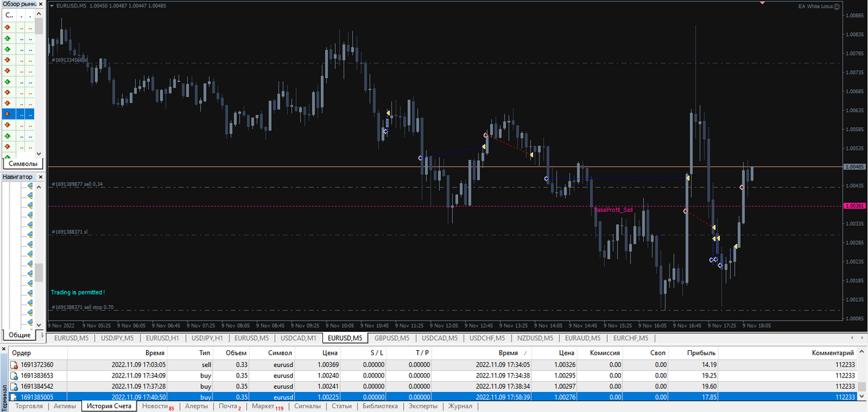Click the Navigator vertical scrollbar thumb
This screenshot has width=868, height=412.
(x=39, y=272)
